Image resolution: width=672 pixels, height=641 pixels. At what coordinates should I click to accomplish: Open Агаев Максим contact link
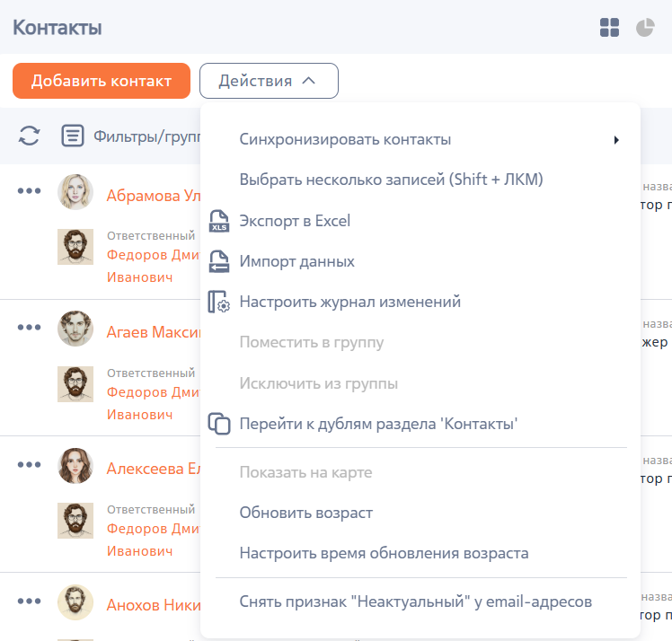[x=154, y=332]
